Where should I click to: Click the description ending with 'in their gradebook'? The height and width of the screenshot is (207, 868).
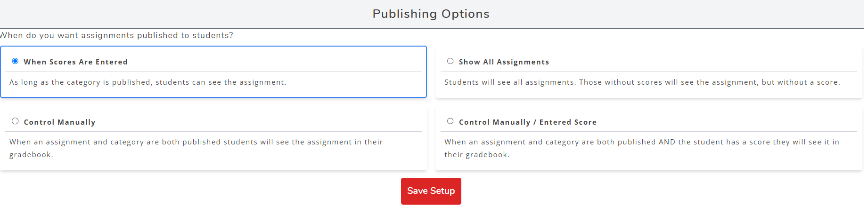pos(196,148)
